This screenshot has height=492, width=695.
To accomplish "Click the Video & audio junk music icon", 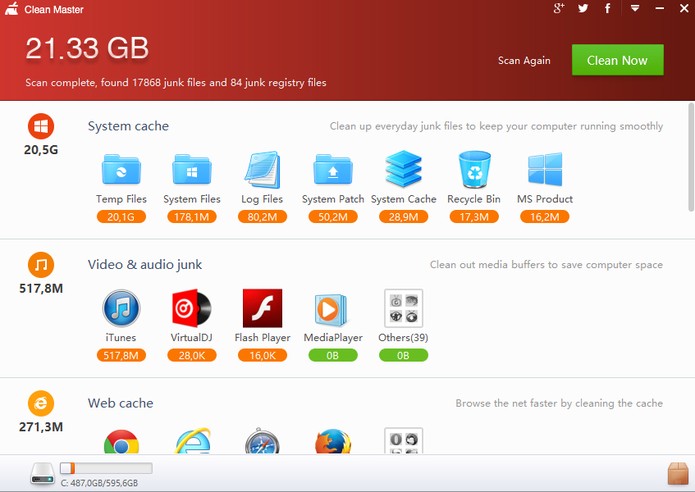I will point(41,265).
